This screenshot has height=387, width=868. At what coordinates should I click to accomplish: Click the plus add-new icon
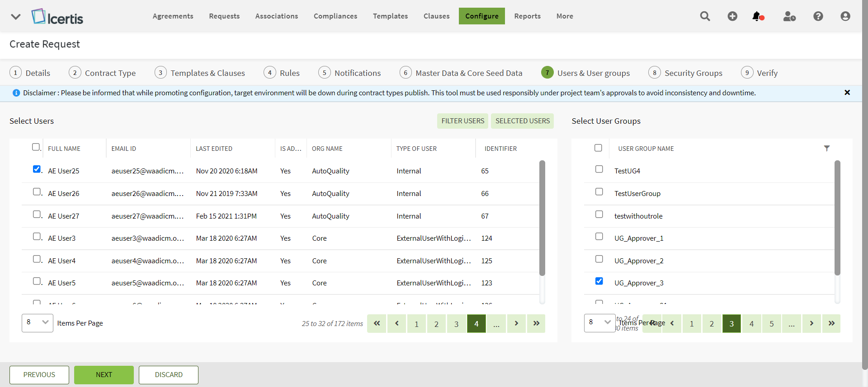pyautogui.click(x=732, y=16)
